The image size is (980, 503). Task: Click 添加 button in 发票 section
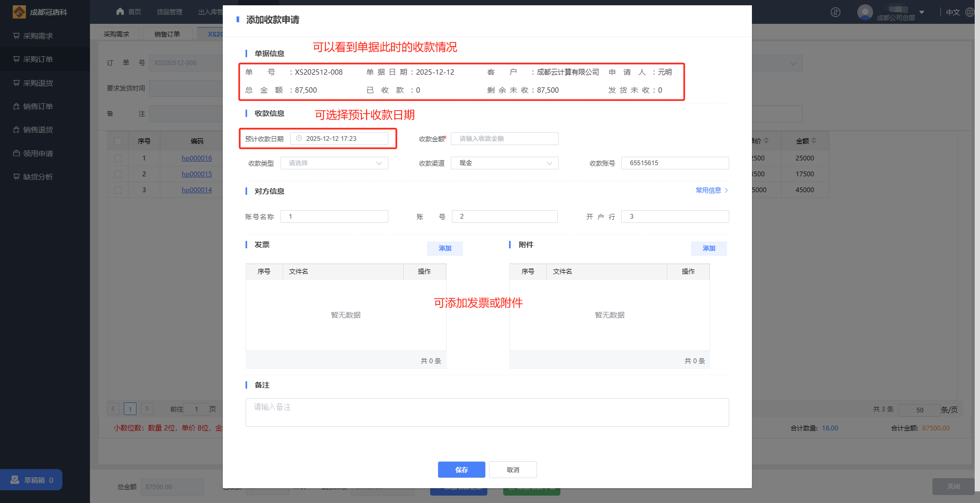pyautogui.click(x=444, y=248)
